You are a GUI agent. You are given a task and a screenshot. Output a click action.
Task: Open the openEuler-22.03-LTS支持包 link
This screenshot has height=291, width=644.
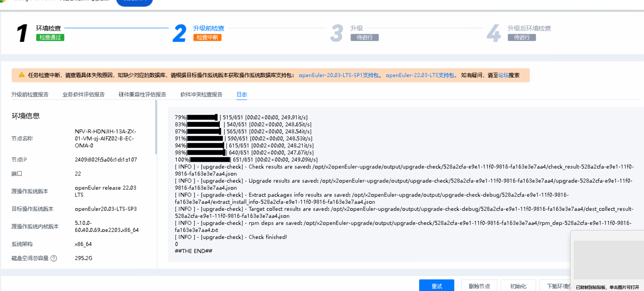pyautogui.click(x=420, y=75)
